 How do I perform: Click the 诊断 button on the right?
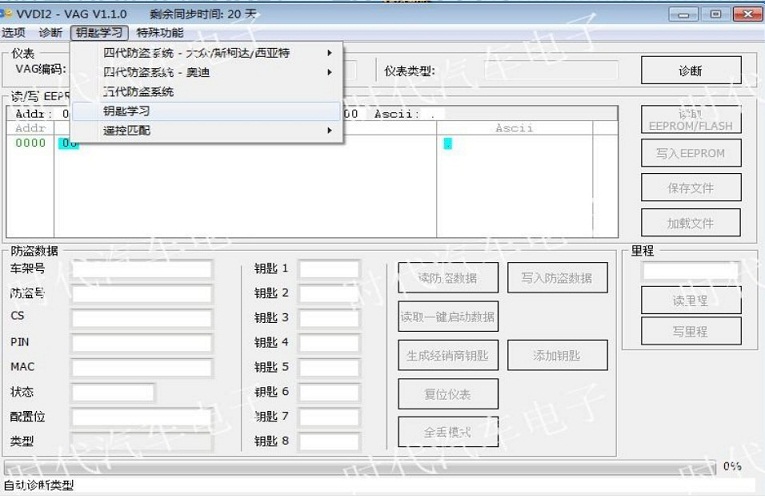(690, 71)
